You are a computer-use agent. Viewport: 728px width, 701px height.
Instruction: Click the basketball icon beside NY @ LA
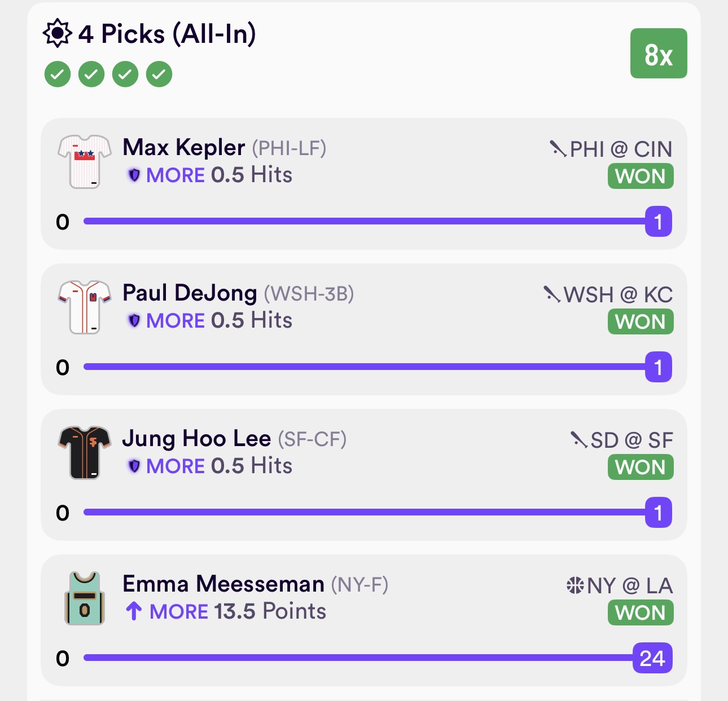574,585
